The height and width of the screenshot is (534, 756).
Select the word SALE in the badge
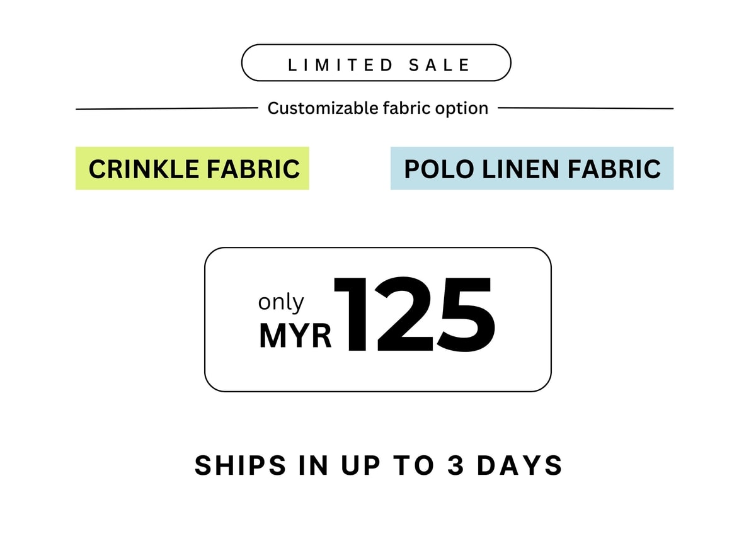(439, 65)
